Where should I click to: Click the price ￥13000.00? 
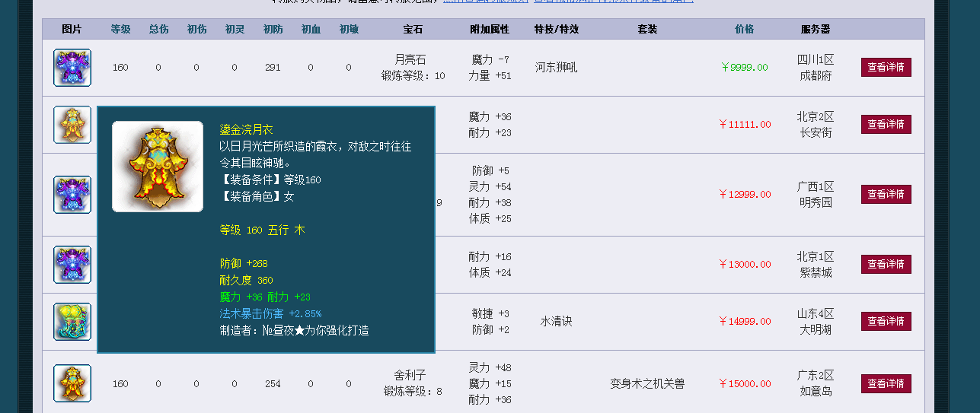[x=744, y=264]
